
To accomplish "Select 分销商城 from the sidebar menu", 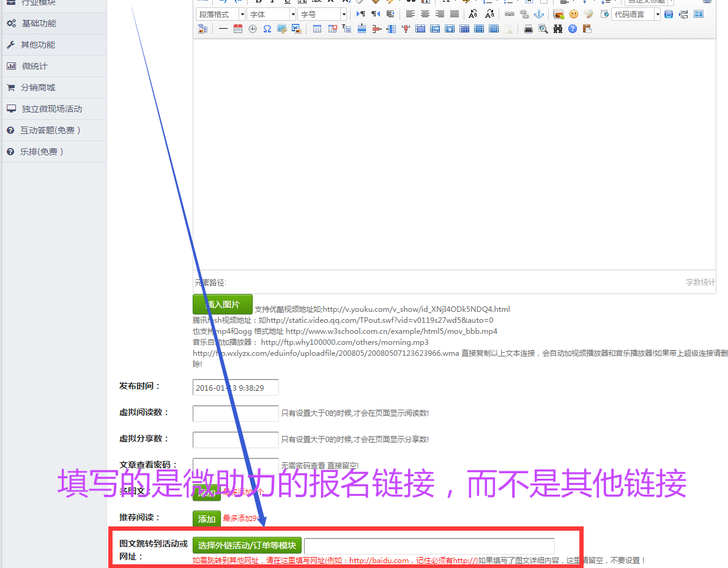I will click(38, 87).
